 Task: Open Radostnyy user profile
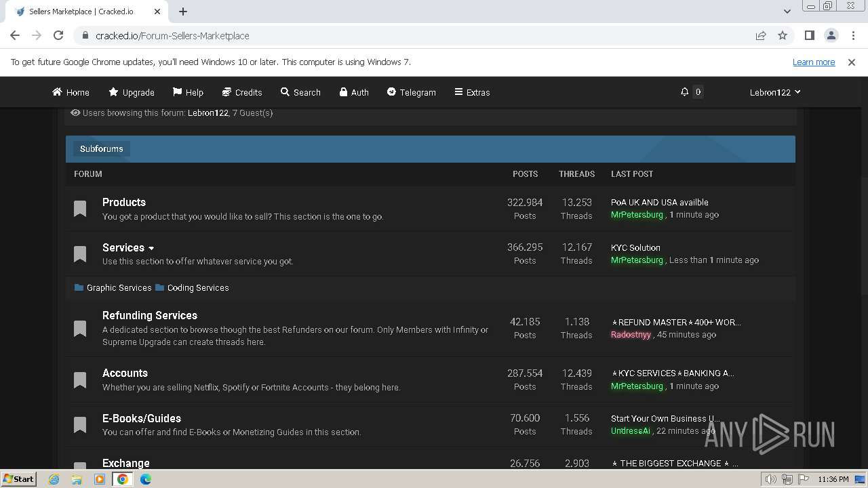coord(631,335)
